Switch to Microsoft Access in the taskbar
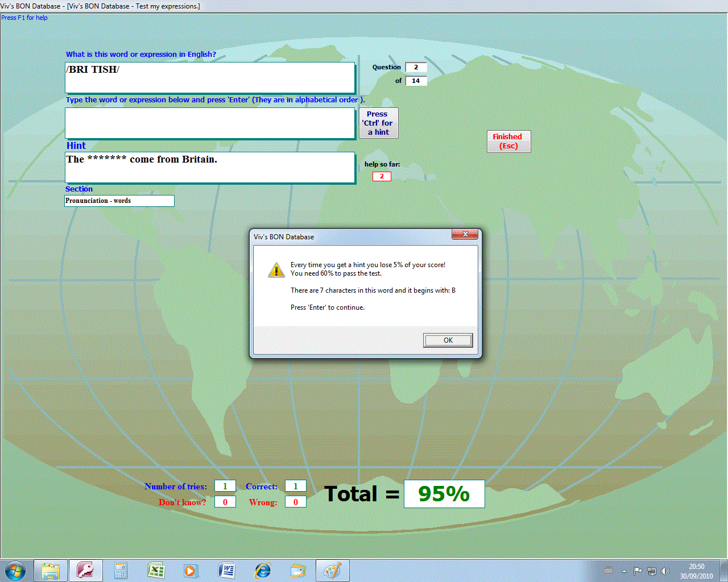This screenshot has width=728, height=582. pos(86,571)
